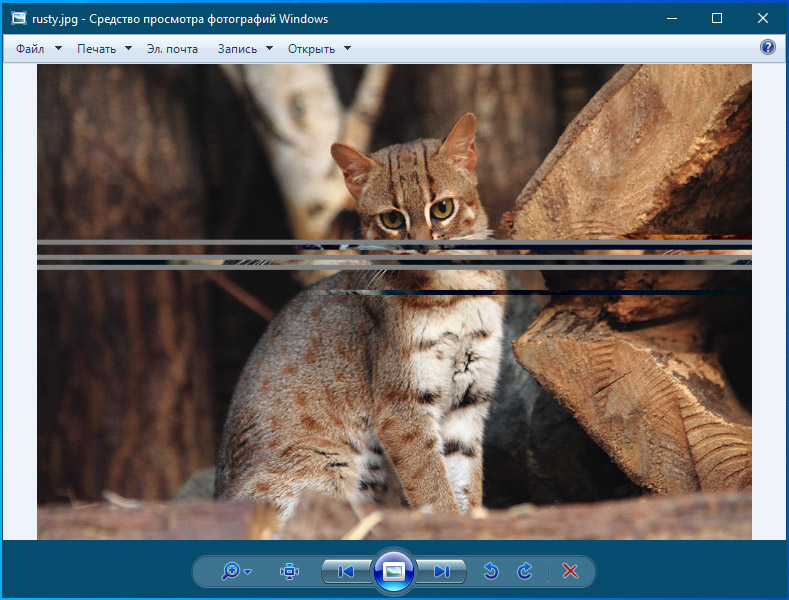Expand the Запись dropdown arrow
Viewport: 789px width, 600px height.
pyautogui.click(x=269, y=48)
